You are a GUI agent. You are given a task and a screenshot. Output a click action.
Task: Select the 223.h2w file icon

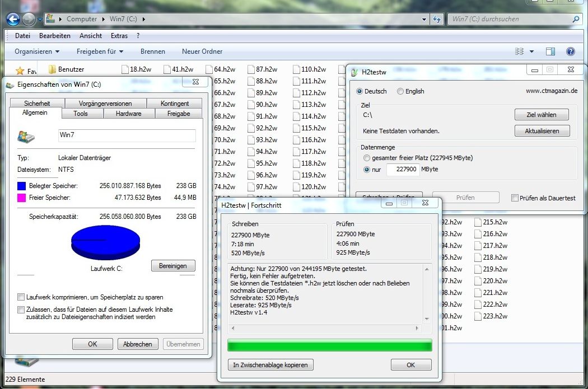coord(478,316)
